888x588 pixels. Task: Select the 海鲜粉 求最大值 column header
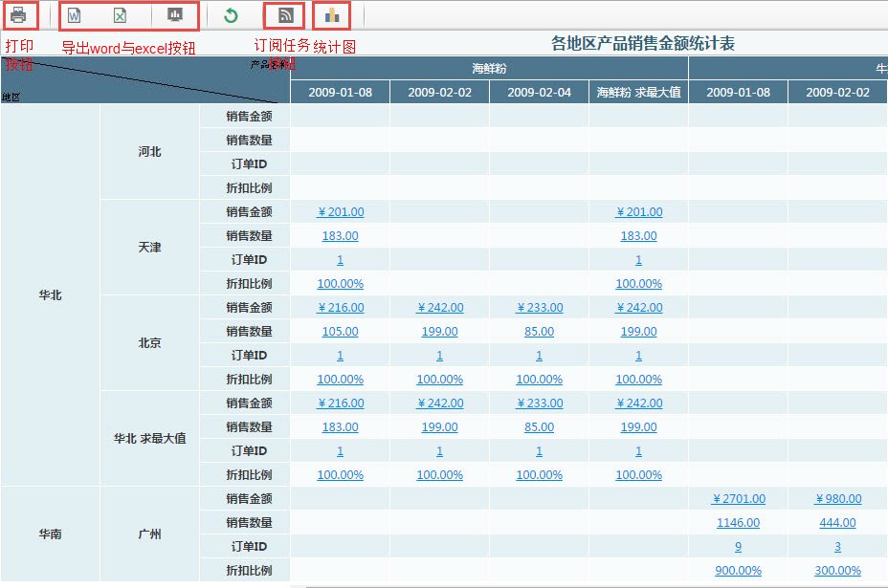coord(638,92)
